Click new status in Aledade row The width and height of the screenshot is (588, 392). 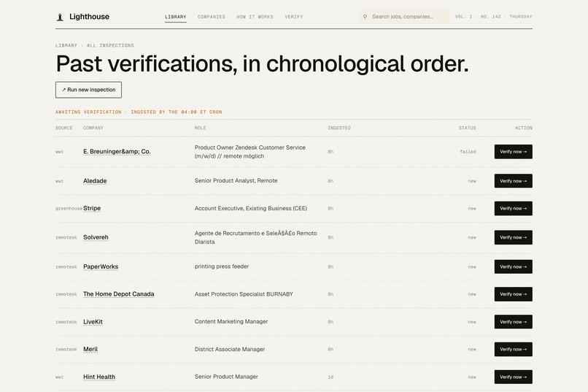(472, 181)
